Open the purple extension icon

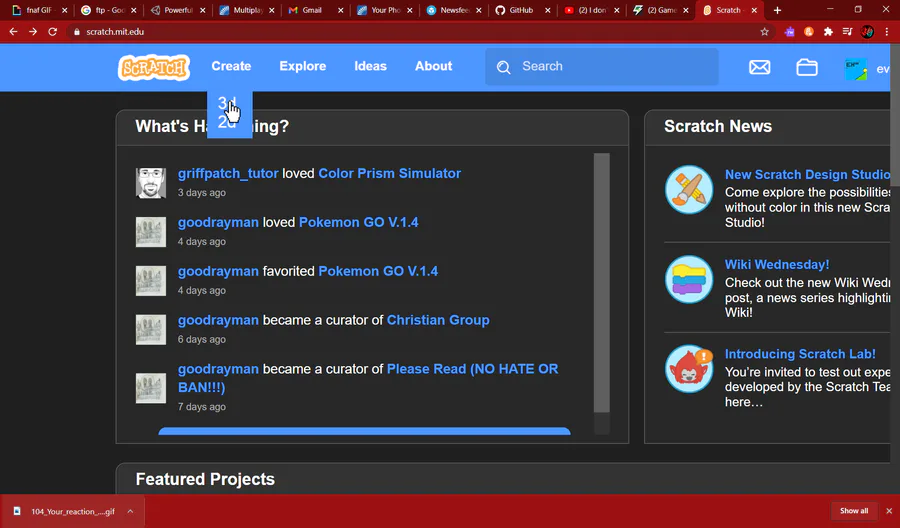(790, 32)
